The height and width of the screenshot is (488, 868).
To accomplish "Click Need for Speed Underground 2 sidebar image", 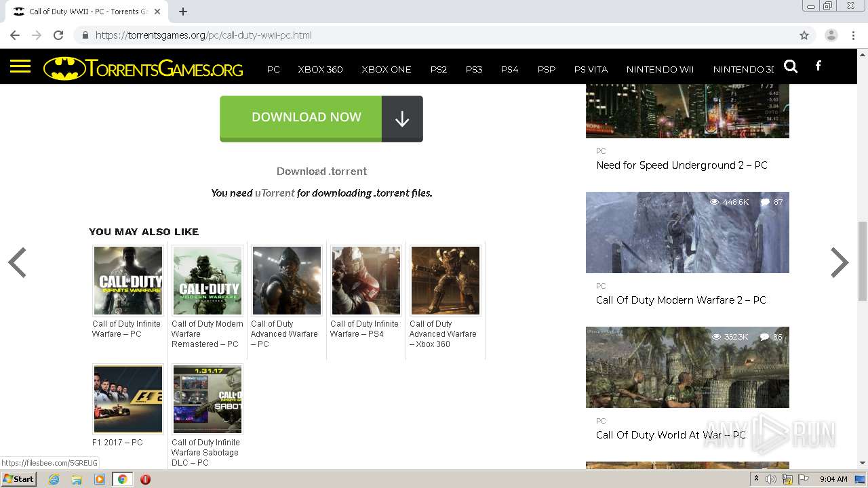I will coord(688,111).
